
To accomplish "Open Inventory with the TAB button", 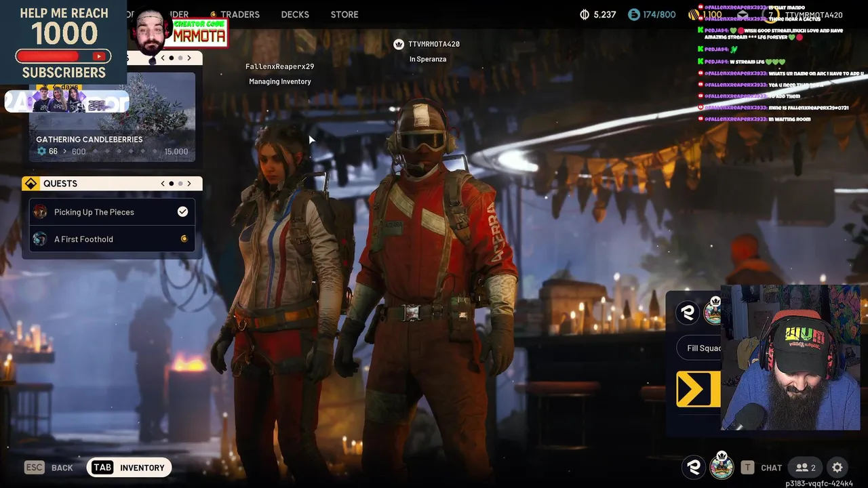I will click(x=129, y=468).
